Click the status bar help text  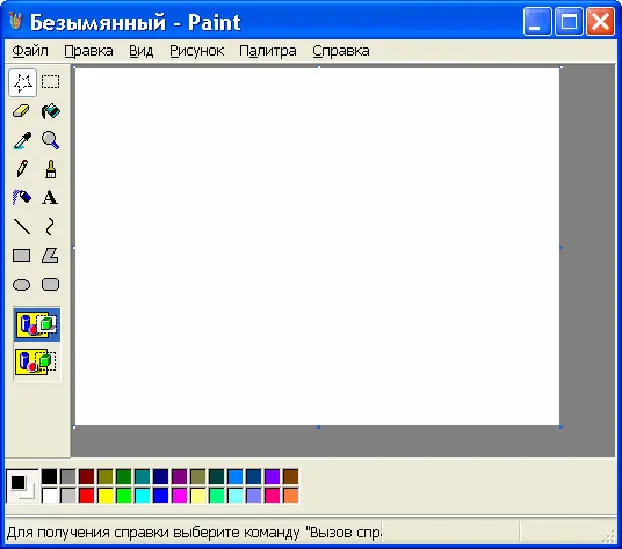pyautogui.click(x=194, y=532)
